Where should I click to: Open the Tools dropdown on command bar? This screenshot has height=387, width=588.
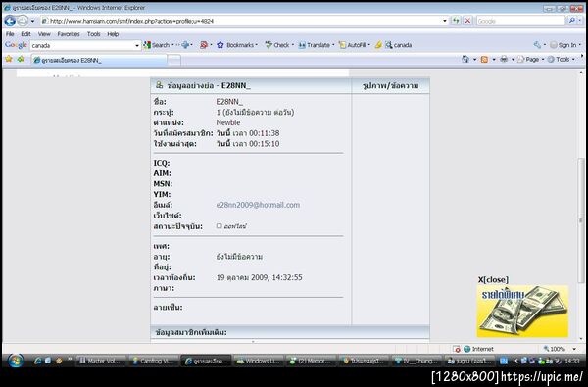(x=561, y=59)
